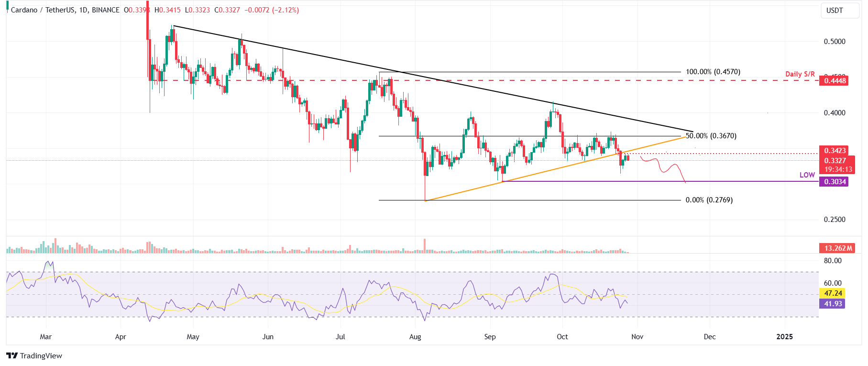Click the Jul date axis label

(341, 337)
